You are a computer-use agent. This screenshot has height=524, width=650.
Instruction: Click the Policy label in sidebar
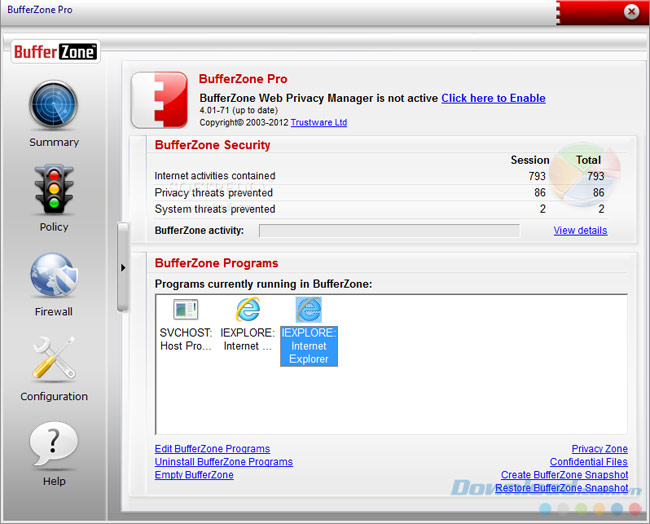pyautogui.click(x=54, y=227)
